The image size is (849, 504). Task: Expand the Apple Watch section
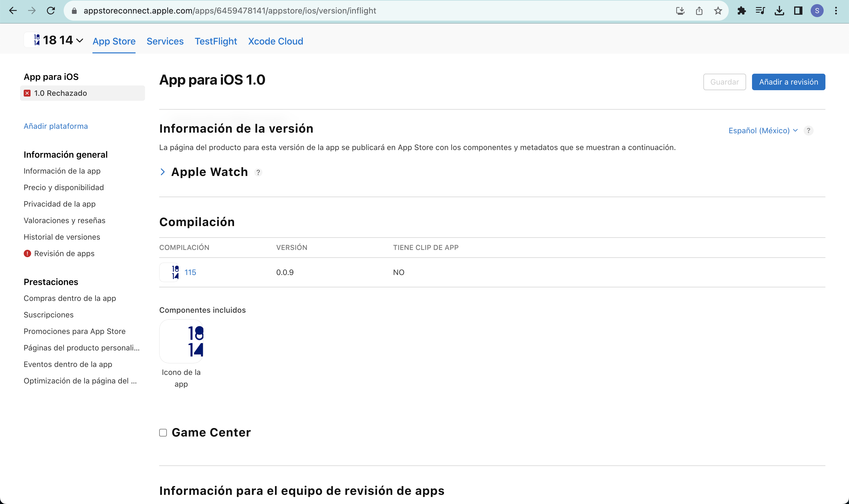[x=163, y=172]
